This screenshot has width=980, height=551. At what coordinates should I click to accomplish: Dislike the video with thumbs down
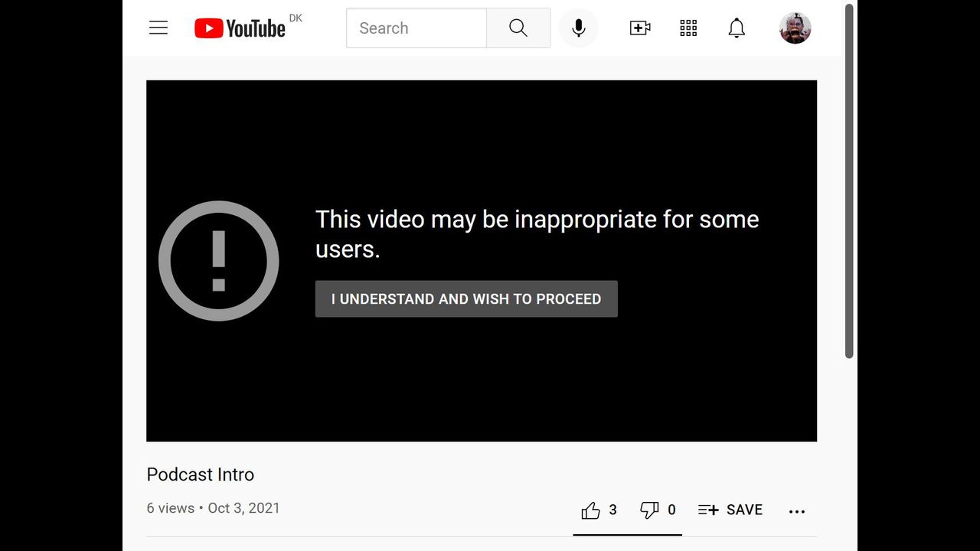pyautogui.click(x=649, y=510)
